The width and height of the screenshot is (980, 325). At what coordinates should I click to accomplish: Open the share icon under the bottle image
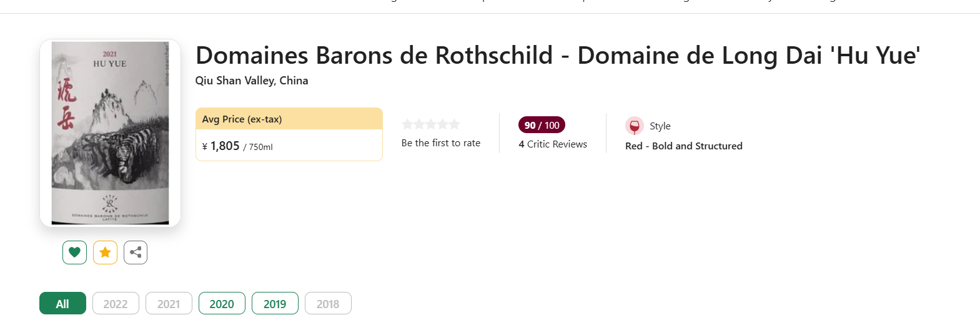136,252
